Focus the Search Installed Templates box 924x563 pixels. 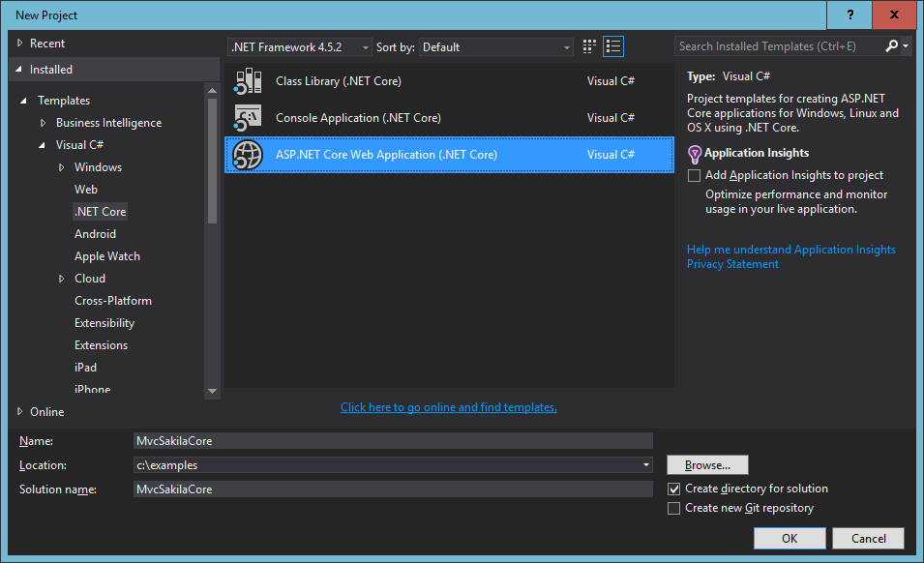pyautogui.click(x=779, y=45)
